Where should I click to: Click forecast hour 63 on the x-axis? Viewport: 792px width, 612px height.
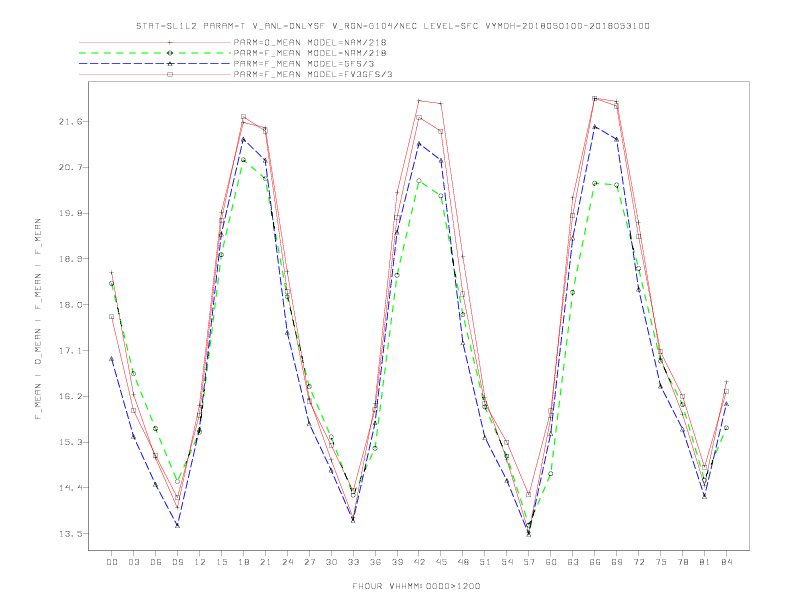click(x=573, y=562)
